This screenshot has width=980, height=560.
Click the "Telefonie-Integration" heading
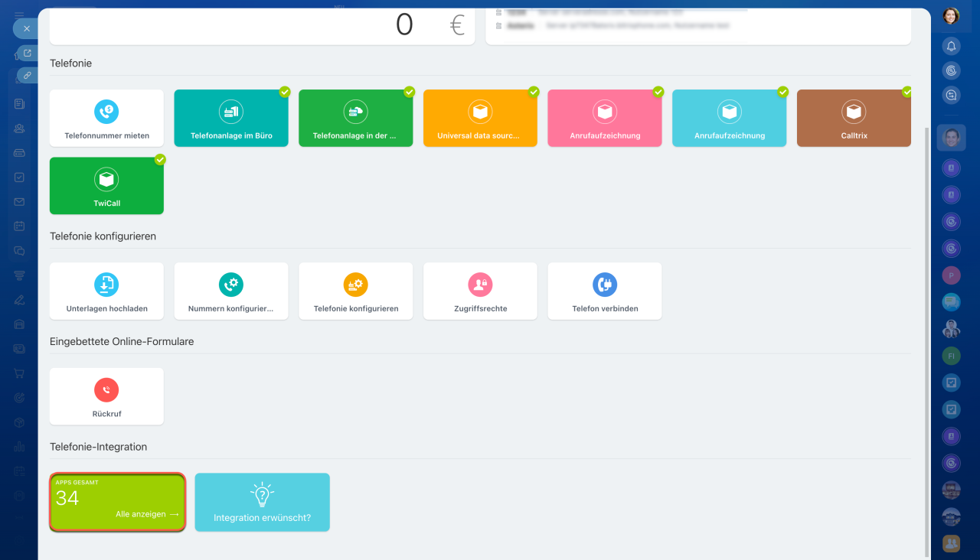click(x=98, y=447)
